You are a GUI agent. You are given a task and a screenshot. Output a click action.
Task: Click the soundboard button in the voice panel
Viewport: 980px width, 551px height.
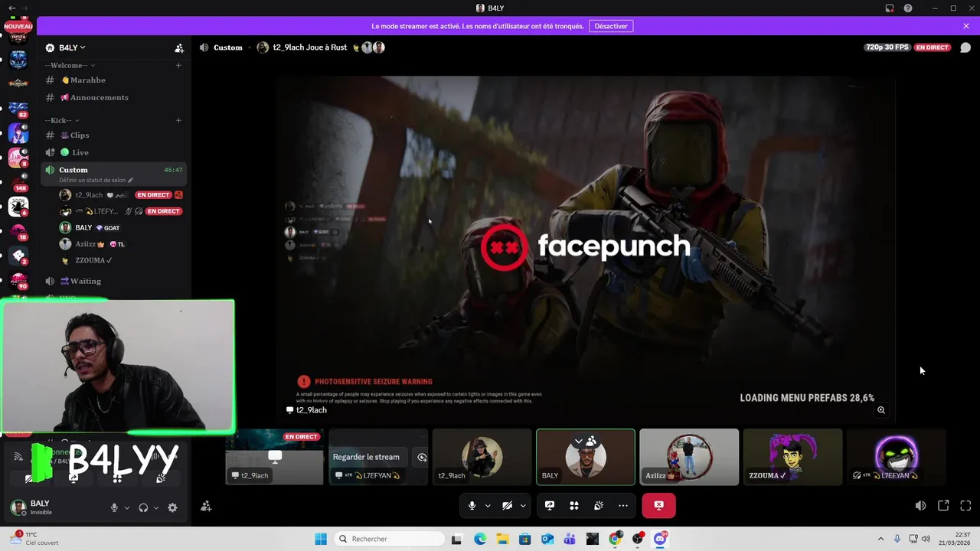[161, 478]
